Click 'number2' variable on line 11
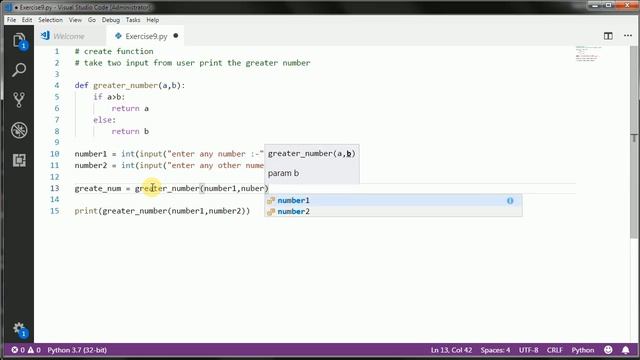 pyautogui.click(x=91, y=165)
